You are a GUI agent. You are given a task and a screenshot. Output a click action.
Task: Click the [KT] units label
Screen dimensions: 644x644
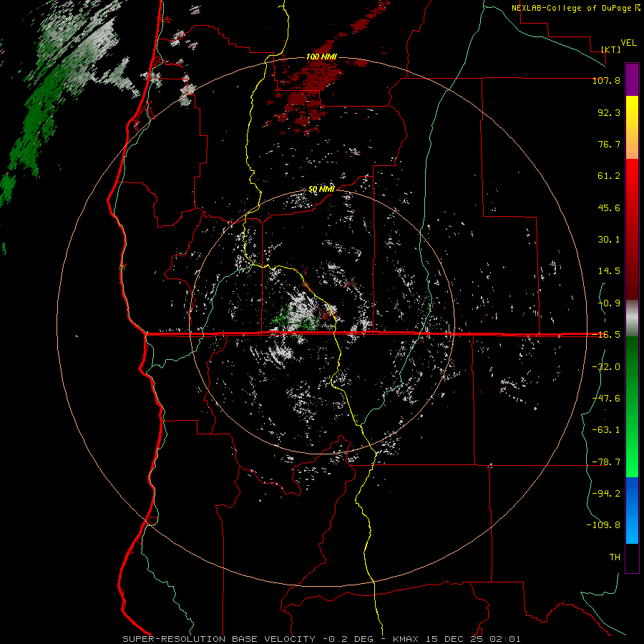(611, 49)
